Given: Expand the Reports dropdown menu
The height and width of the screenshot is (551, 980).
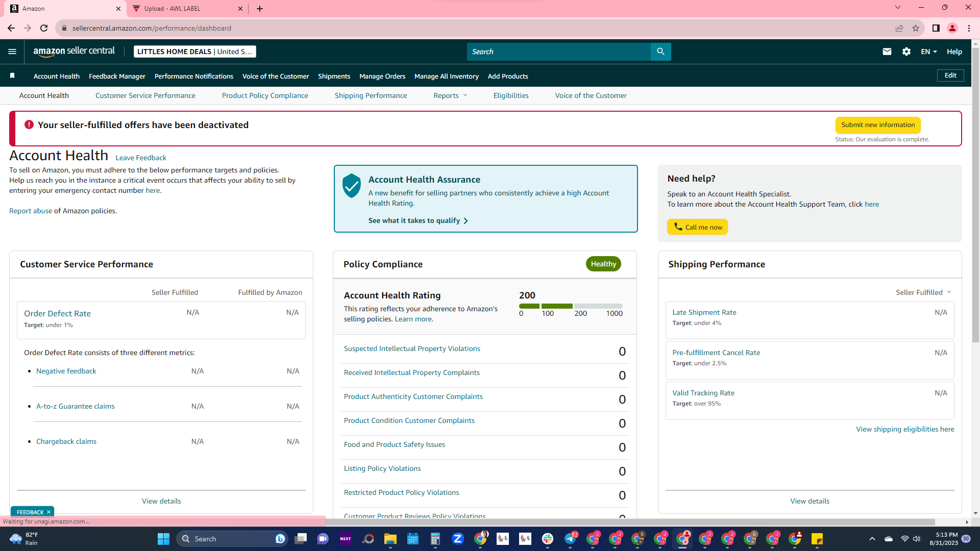Looking at the screenshot, I should (450, 95).
